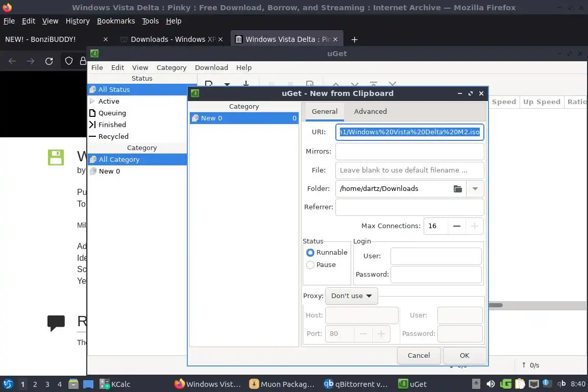Click qBittorrent tray icon
The height and width of the screenshot is (392, 588).
pos(561,383)
